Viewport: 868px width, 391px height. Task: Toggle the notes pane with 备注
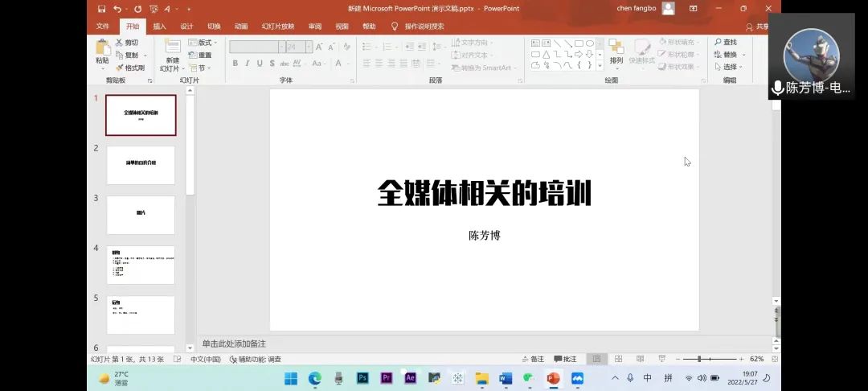[533, 359]
